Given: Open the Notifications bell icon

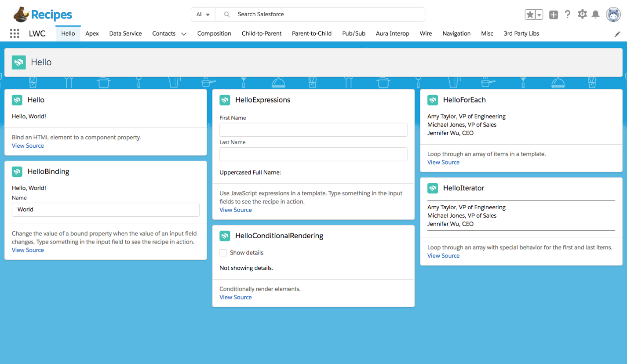Looking at the screenshot, I should pos(596,15).
